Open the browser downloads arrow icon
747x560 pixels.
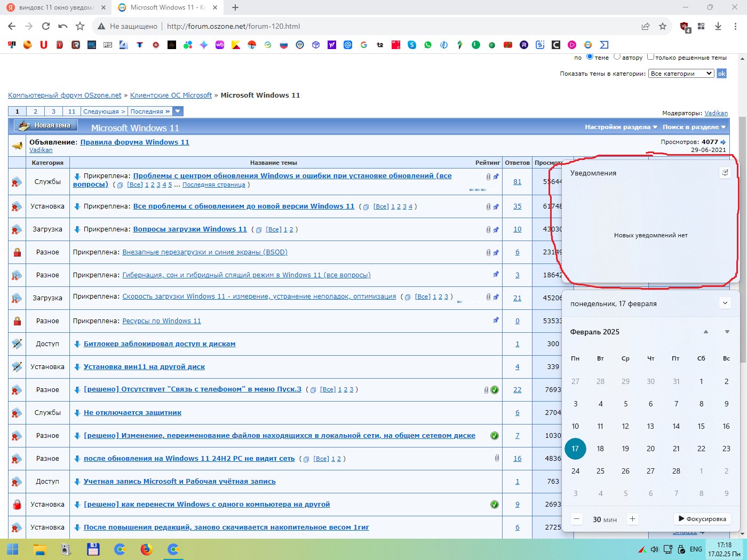tap(718, 26)
